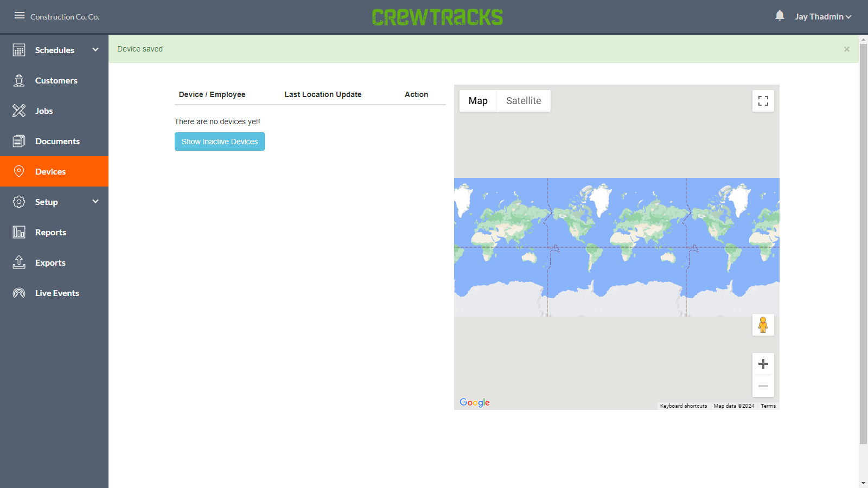This screenshot has height=488, width=868.
Task: Click the Customers person icon
Action: [19, 80]
